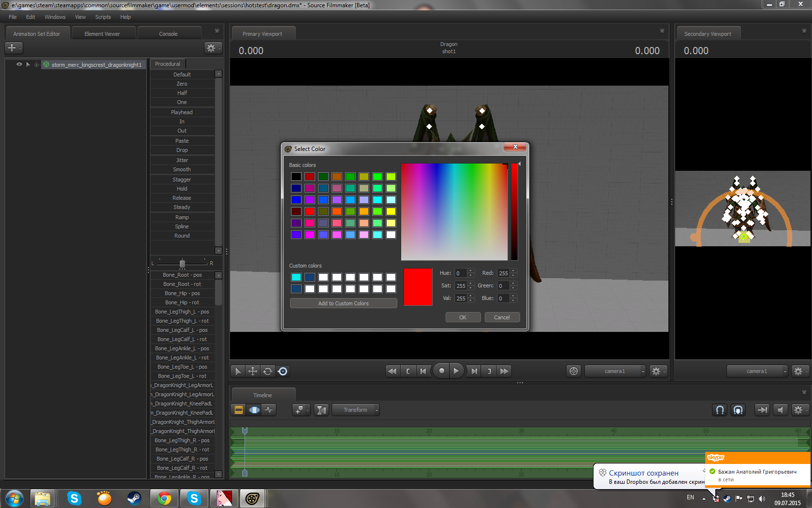Decrease the Blue value spinner
This screenshot has width=812, height=508.
point(514,301)
